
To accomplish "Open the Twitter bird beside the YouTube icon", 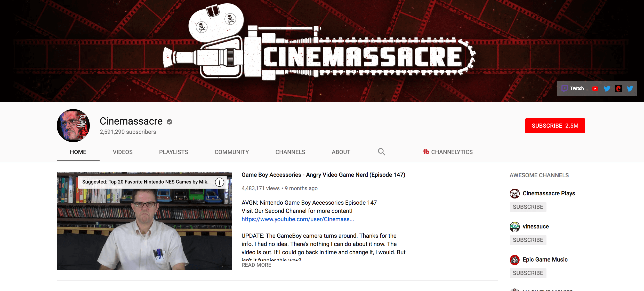I will pyautogui.click(x=607, y=89).
